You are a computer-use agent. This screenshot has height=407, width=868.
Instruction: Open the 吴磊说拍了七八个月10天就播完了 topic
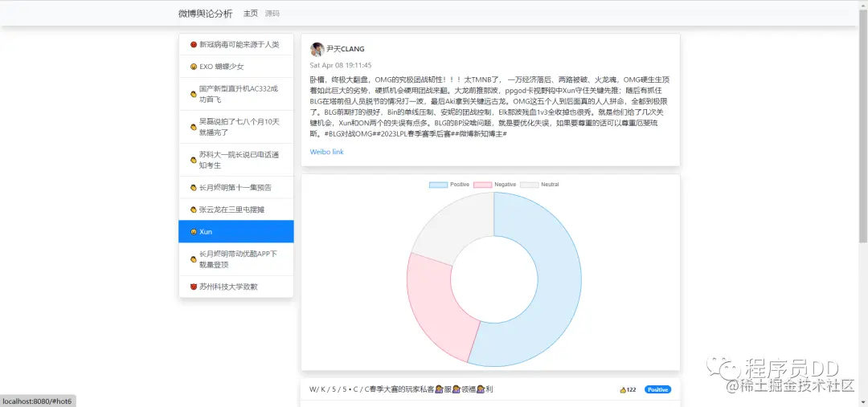pos(235,127)
